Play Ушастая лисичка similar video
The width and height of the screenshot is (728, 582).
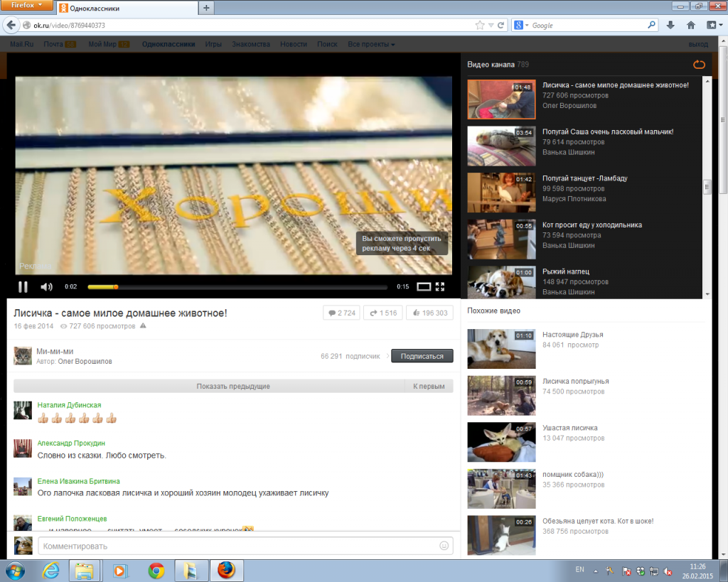pyautogui.click(x=501, y=442)
